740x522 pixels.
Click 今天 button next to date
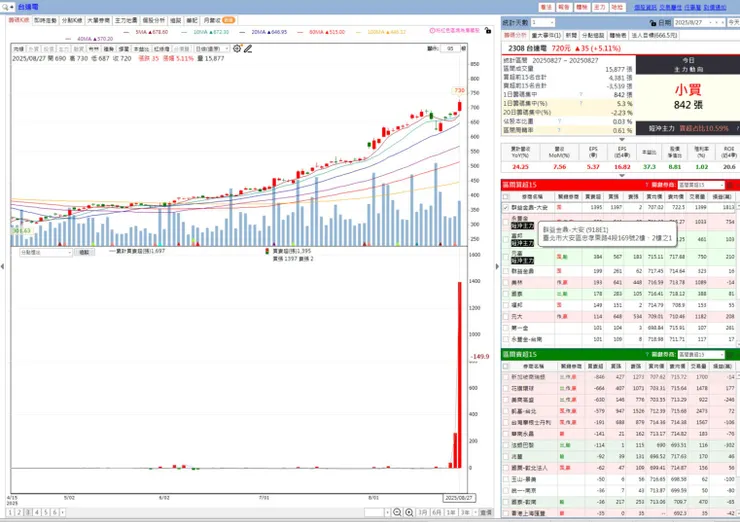[733, 23]
